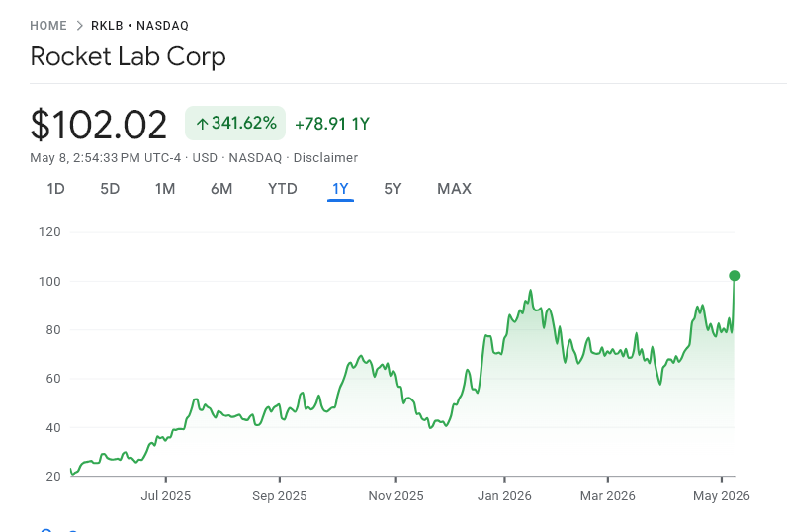Image resolution: width=787 pixels, height=532 pixels.
Task: Click the 80 y-axis value
Action: click(53, 330)
